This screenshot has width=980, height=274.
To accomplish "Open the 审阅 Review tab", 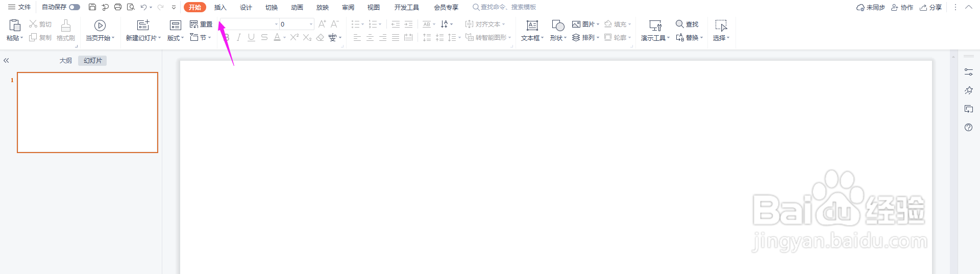I will coord(348,7).
